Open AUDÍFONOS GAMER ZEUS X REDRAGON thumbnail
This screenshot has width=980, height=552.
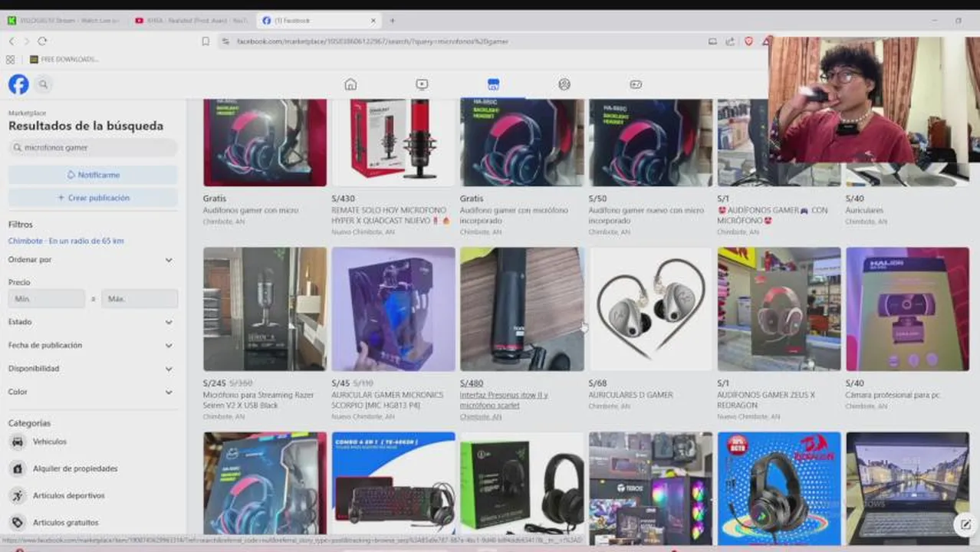coord(779,309)
